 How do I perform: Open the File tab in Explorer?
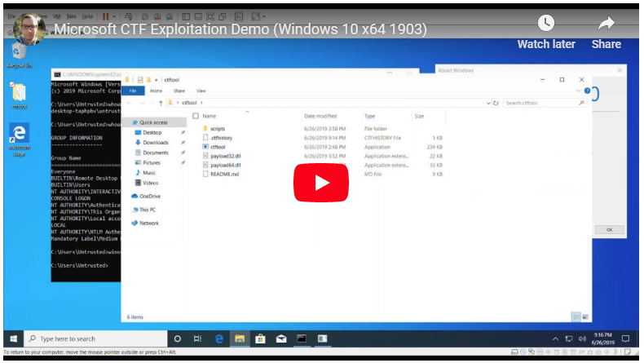pos(133,91)
